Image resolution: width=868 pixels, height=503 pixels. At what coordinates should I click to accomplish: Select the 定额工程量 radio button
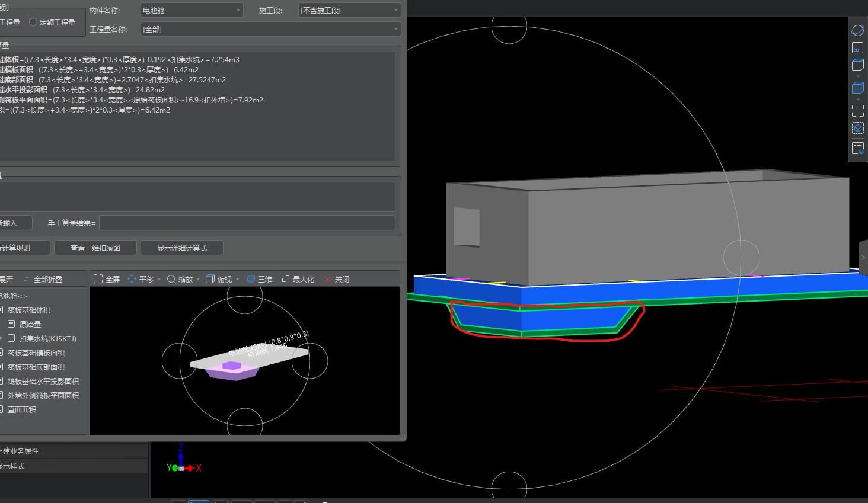point(33,22)
